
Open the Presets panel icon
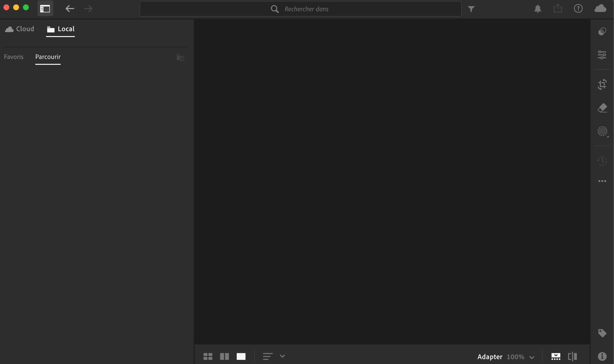pos(602,31)
